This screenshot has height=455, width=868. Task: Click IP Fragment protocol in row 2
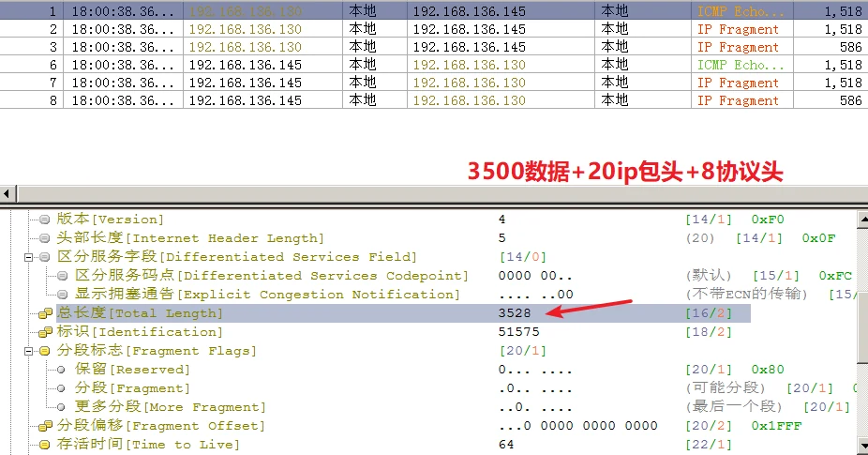[x=738, y=29]
